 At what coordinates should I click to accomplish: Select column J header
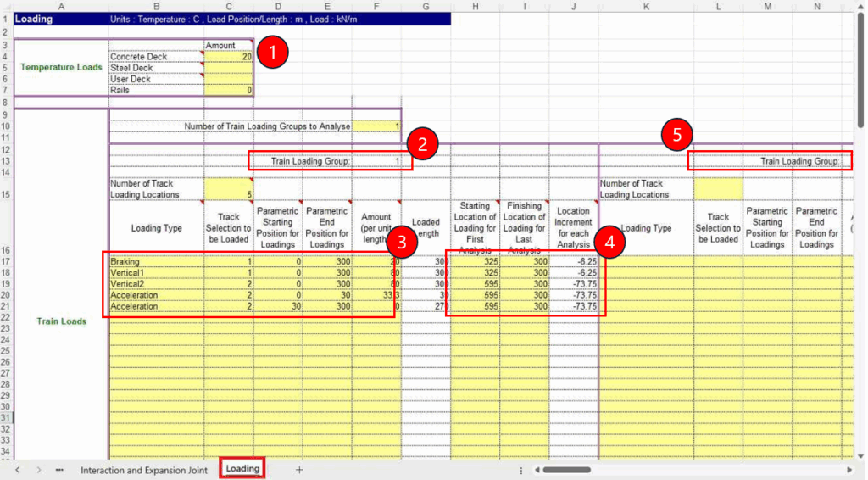(x=574, y=7)
